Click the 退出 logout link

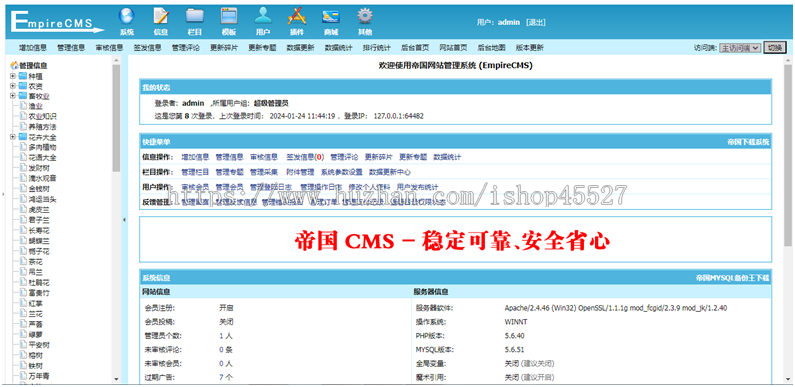(x=535, y=22)
